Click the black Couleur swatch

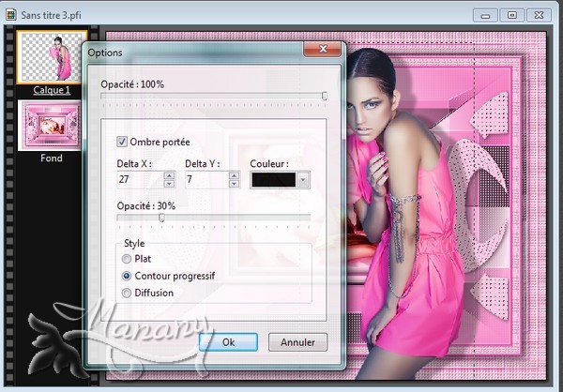(x=274, y=180)
